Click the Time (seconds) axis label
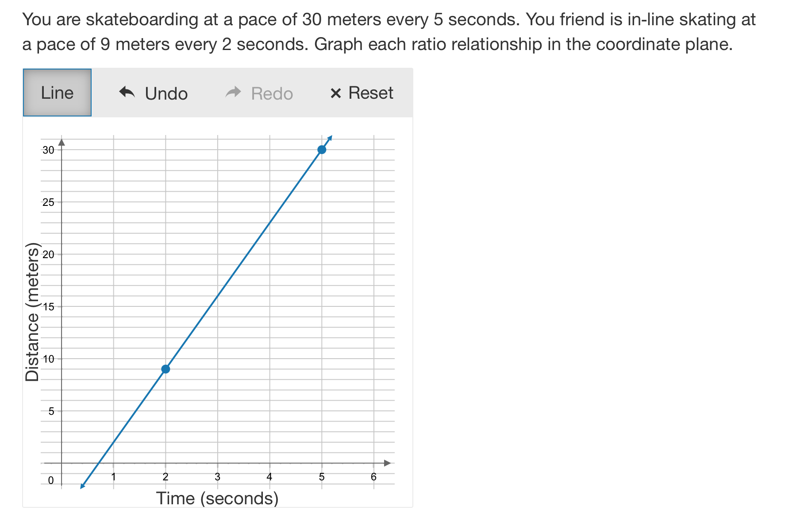 click(x=217, y=499)
